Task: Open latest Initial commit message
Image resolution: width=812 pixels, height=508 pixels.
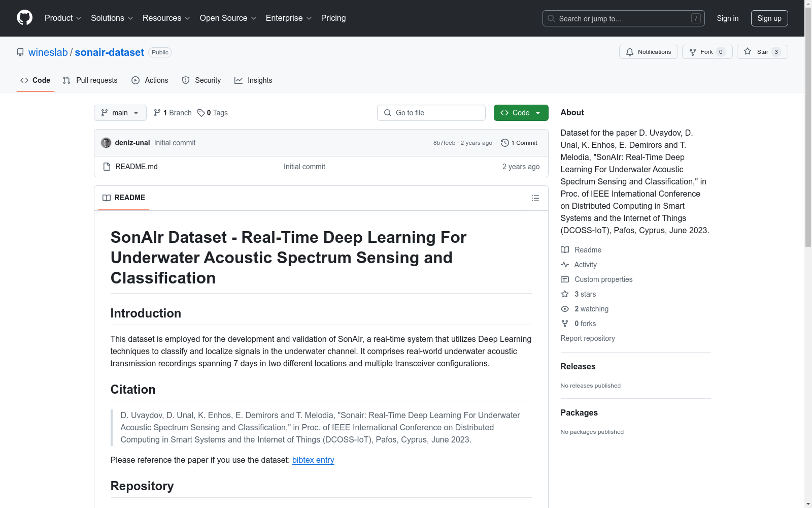Action: (175, 143)
